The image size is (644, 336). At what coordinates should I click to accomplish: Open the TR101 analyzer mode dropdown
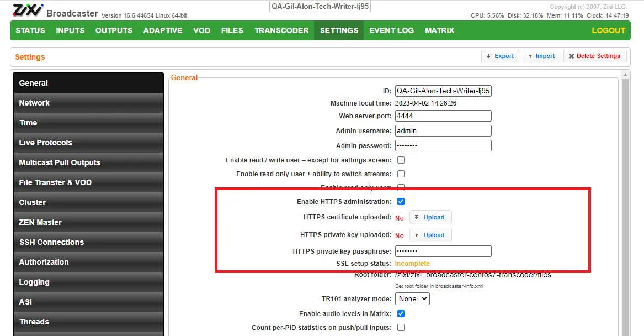pyautogui.click(x=412, y=298)
